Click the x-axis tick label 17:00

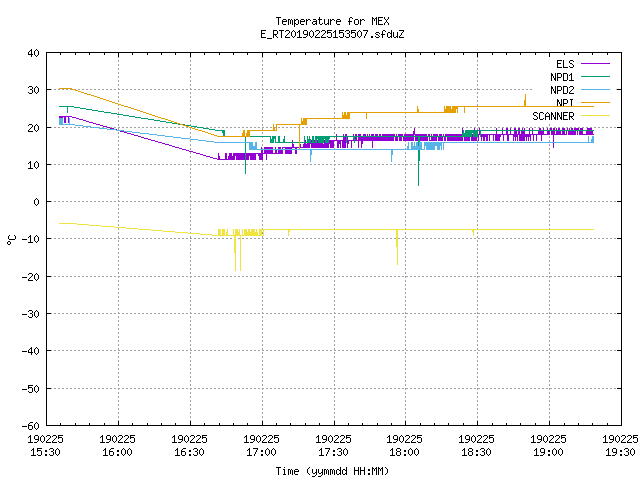coord(261,452)
